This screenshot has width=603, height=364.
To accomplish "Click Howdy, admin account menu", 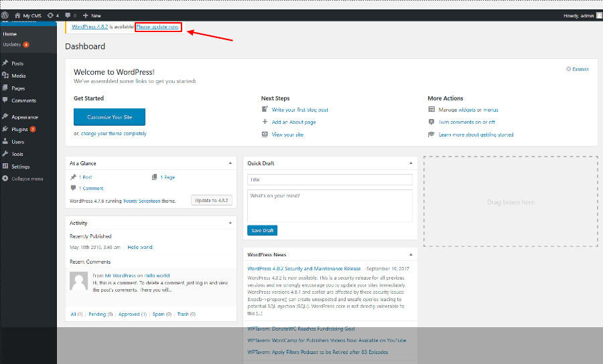I will click(x=579, y=16).
